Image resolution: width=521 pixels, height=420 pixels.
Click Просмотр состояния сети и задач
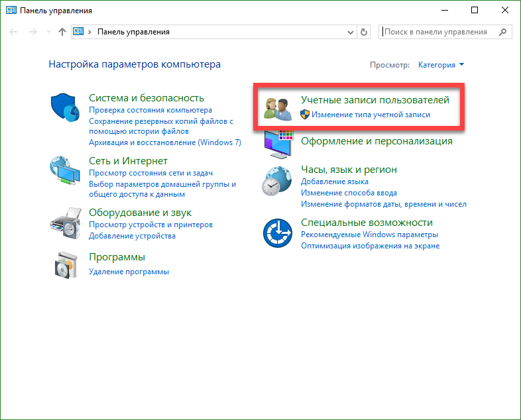click(151, 173)
